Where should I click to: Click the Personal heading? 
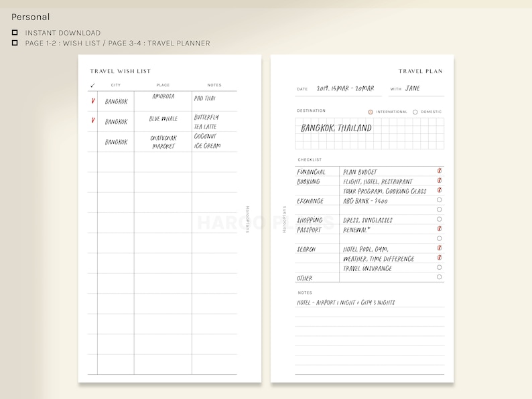31,17
